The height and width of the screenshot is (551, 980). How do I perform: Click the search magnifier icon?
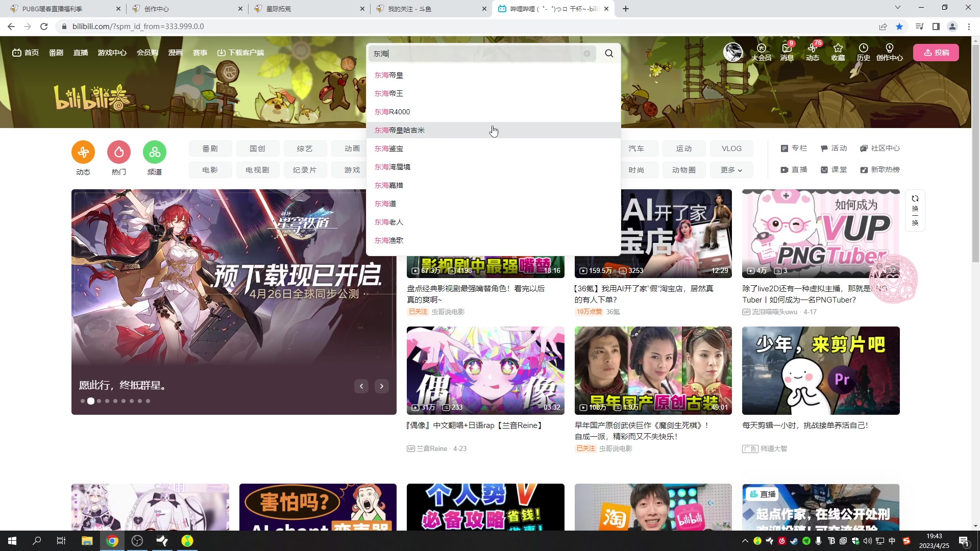tap(609, 54)
